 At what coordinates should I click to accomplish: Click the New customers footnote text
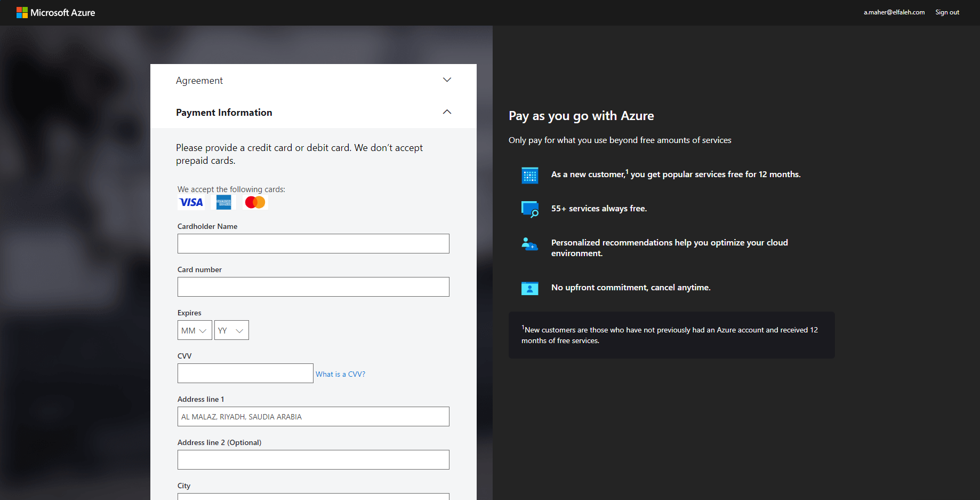point(670,335)
